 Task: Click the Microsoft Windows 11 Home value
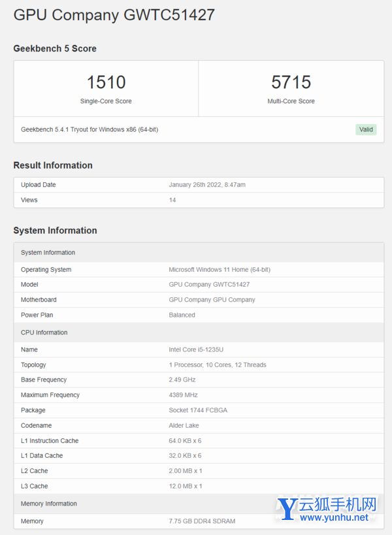click(220, 270)
